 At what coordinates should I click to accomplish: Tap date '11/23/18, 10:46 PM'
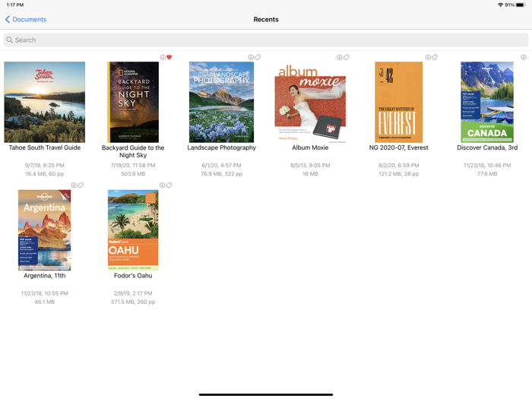(487, 165)
